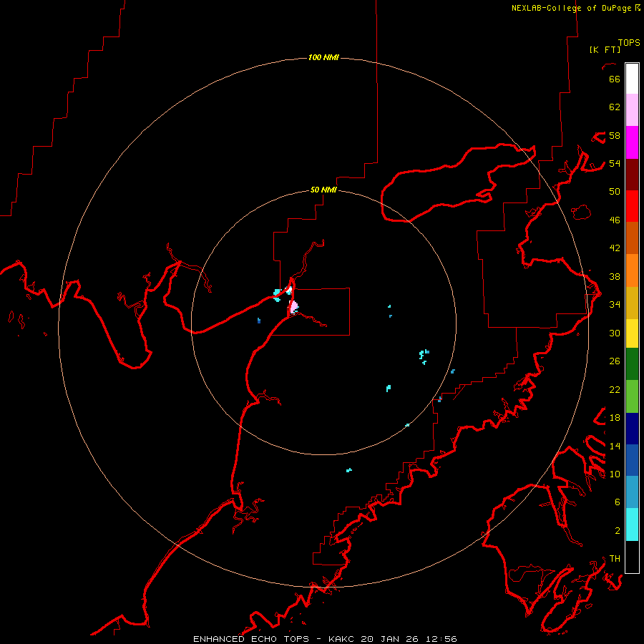
Task: Select the TOPS legend heading
Action: coord(629,42)
